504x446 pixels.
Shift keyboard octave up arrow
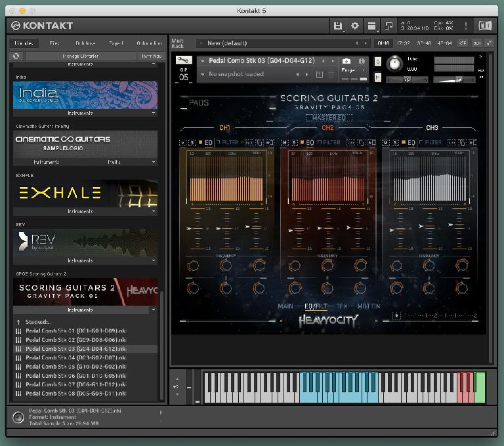(177, 379)
